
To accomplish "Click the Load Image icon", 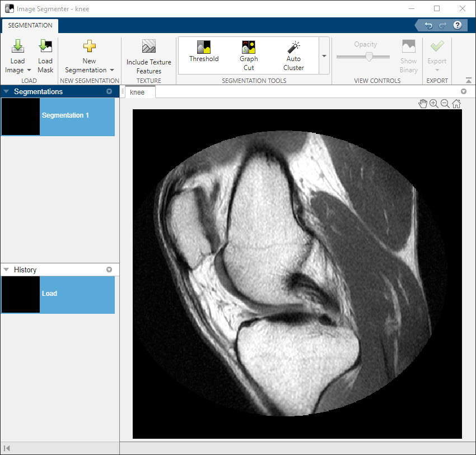I will pyautogui.click(x=17, y=47).
